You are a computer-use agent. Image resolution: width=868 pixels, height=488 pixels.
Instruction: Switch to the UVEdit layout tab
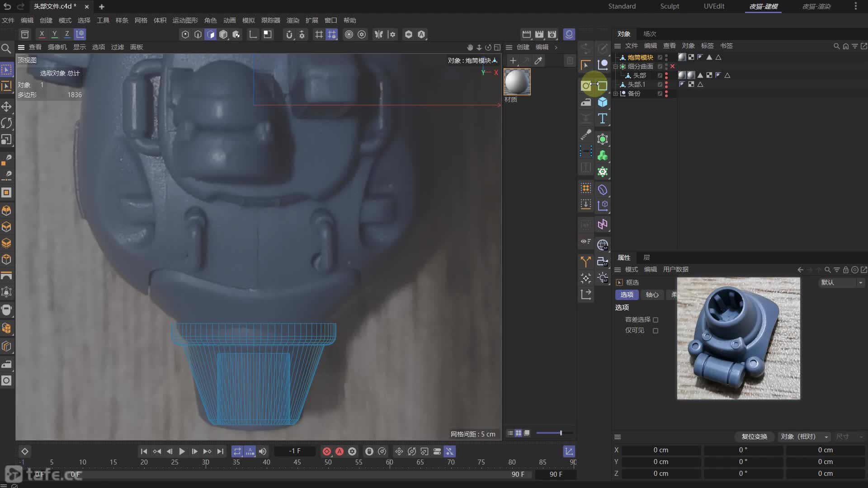(714, 6)
